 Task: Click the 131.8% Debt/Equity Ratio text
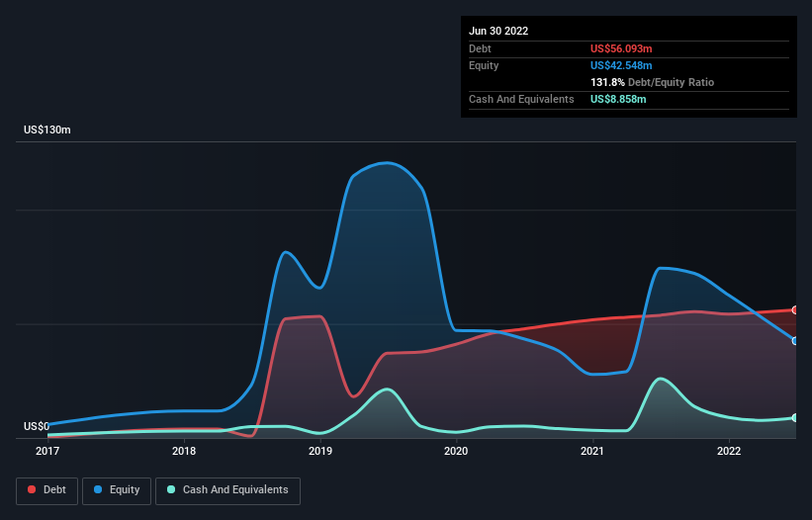click(652, 82)
